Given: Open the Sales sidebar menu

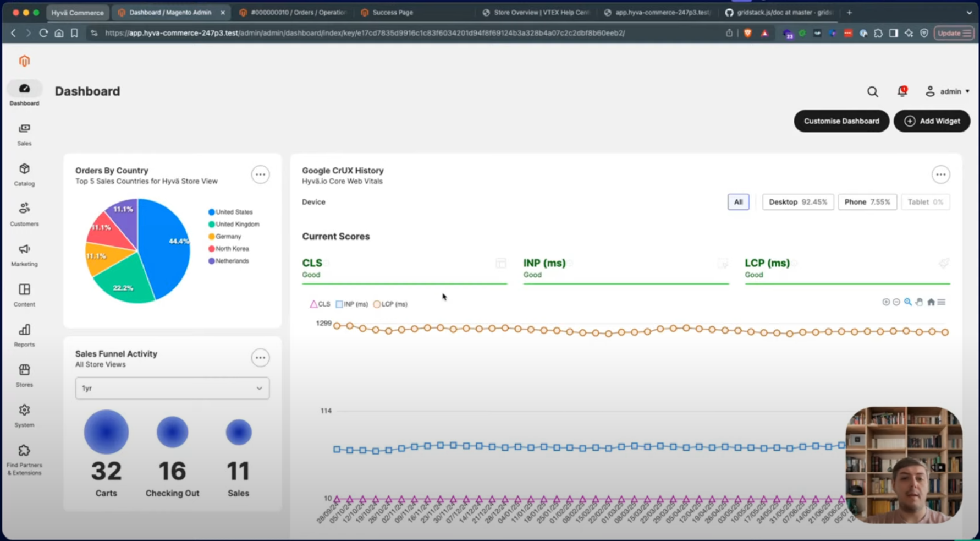Looking at the screenshot, I should point(24,134).
